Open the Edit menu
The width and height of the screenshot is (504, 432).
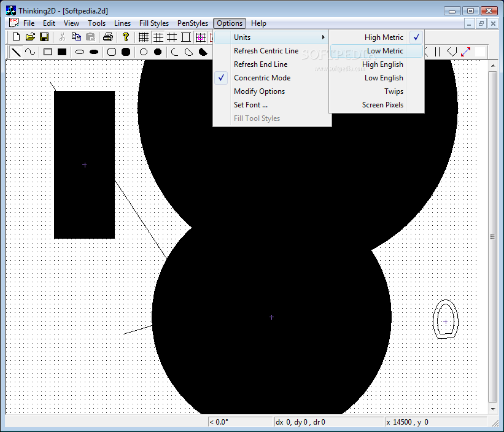point(49,23)
